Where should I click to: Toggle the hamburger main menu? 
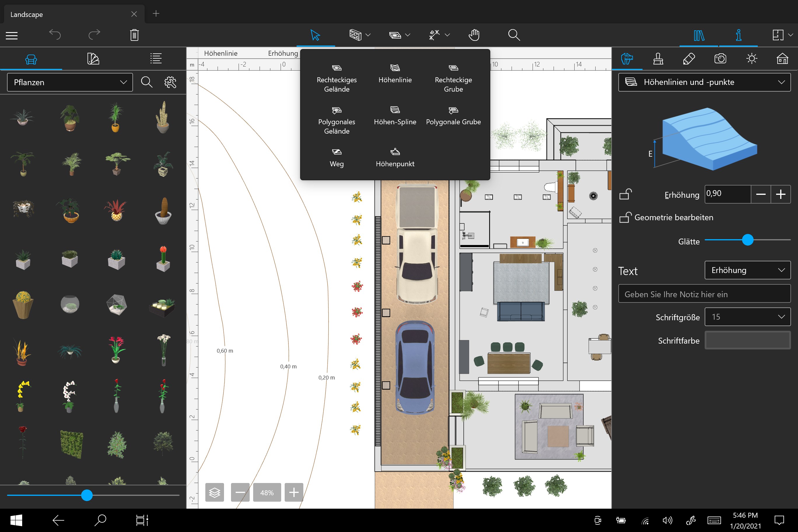pos(12,35)
